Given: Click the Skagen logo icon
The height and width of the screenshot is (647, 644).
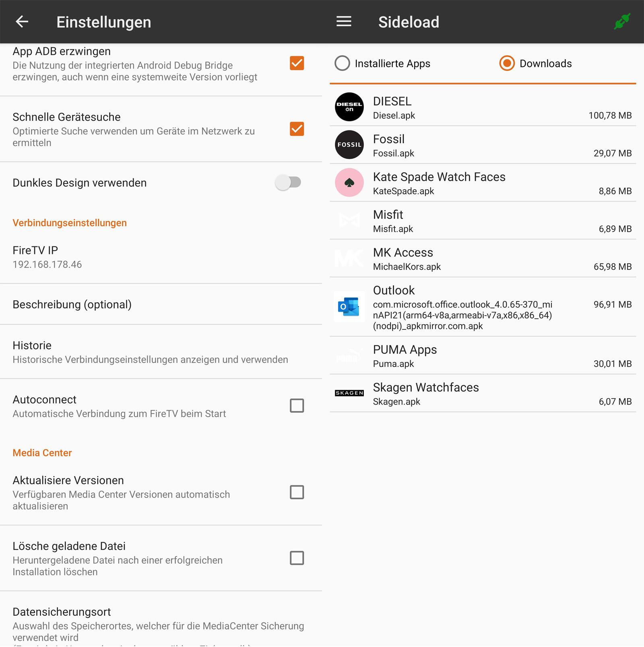Looking at the screenshot, I should (349, 393).
